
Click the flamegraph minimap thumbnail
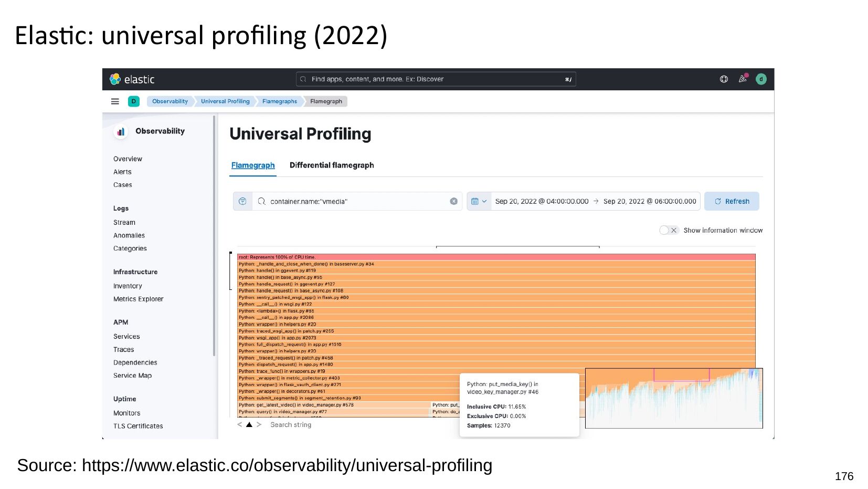[x=673, y=398]
